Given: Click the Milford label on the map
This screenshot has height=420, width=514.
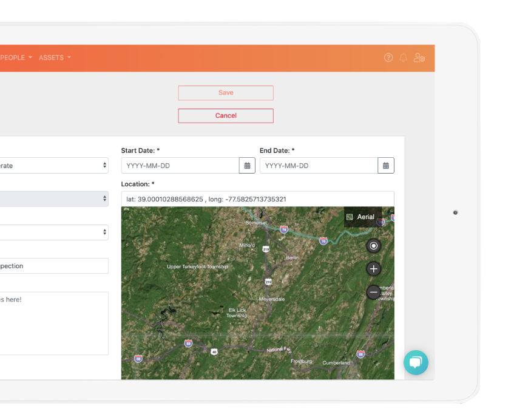Looking at the screenshot, I should [247, 245].
